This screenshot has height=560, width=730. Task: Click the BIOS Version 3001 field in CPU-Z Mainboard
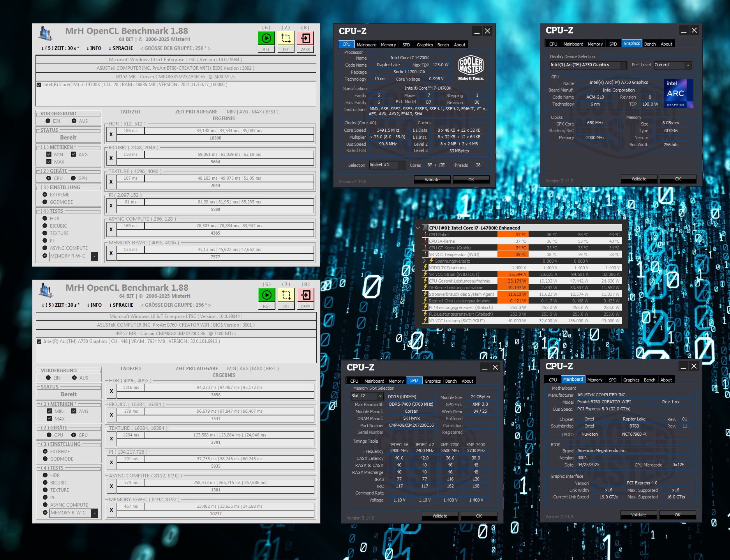pyautogui.click(x=634, y=458)
